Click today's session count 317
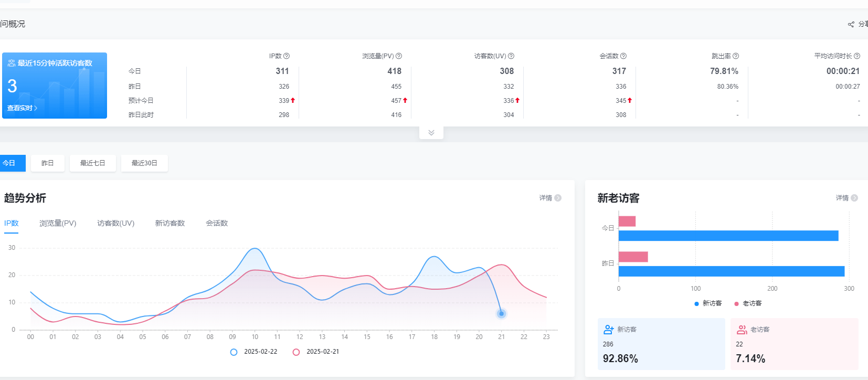 click(619, 71)
